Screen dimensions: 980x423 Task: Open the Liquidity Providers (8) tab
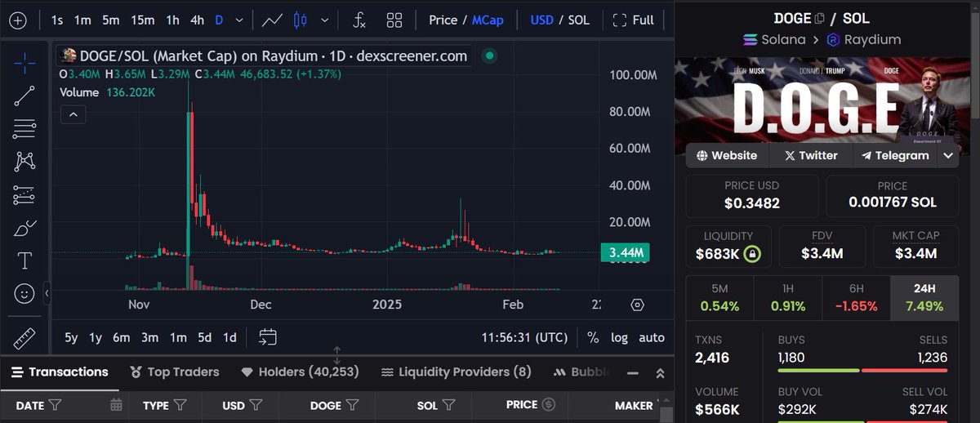456,372
